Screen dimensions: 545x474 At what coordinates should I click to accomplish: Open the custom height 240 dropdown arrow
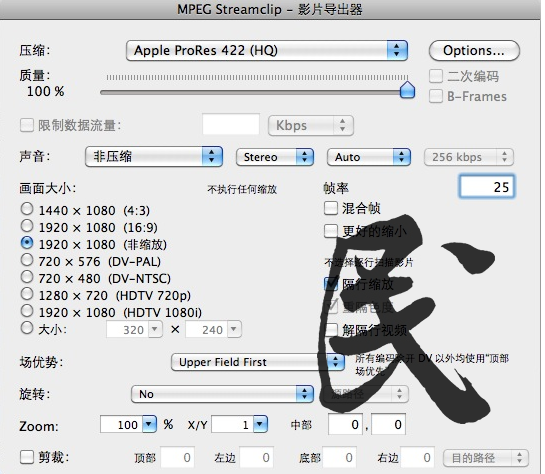[234, 329]
